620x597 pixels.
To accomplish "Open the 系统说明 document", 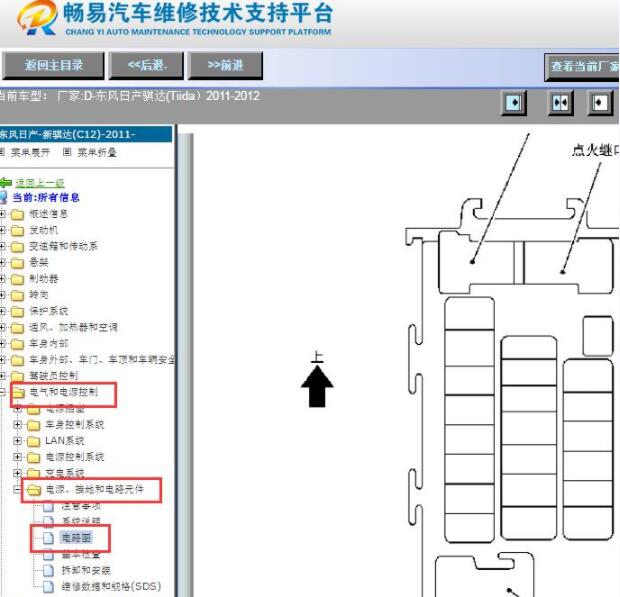I will (81, 521).
